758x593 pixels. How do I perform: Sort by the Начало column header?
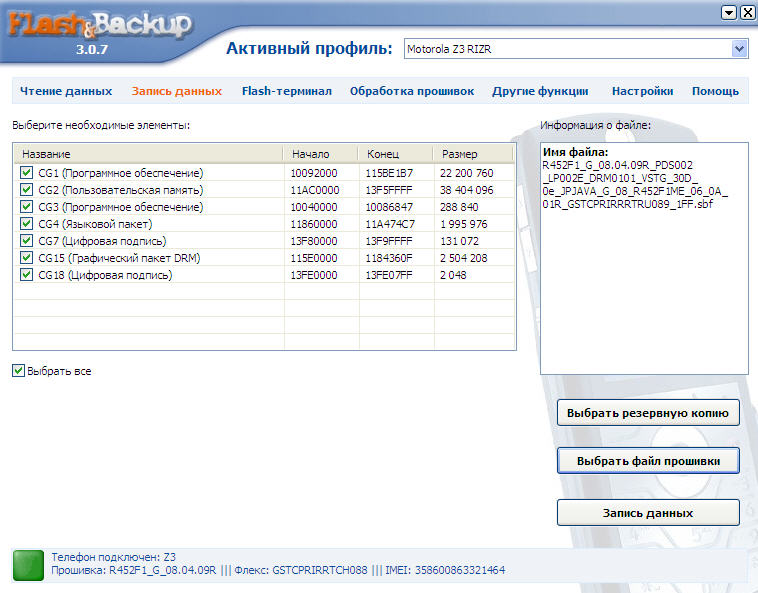321,154
